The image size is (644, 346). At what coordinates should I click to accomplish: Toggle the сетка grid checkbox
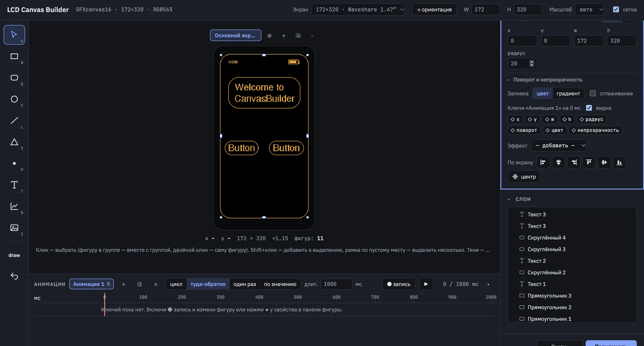click(616, 9)
